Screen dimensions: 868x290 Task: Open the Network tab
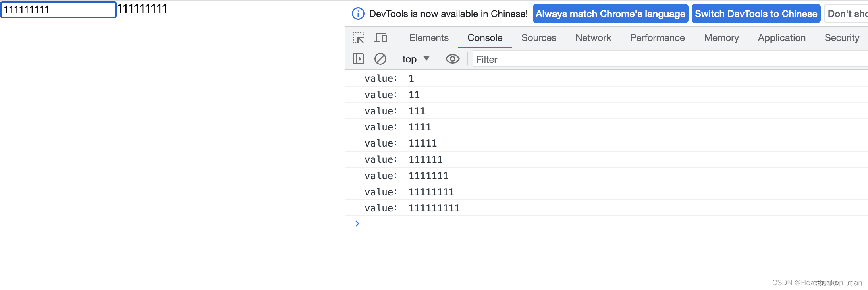(x=593, y=38)
